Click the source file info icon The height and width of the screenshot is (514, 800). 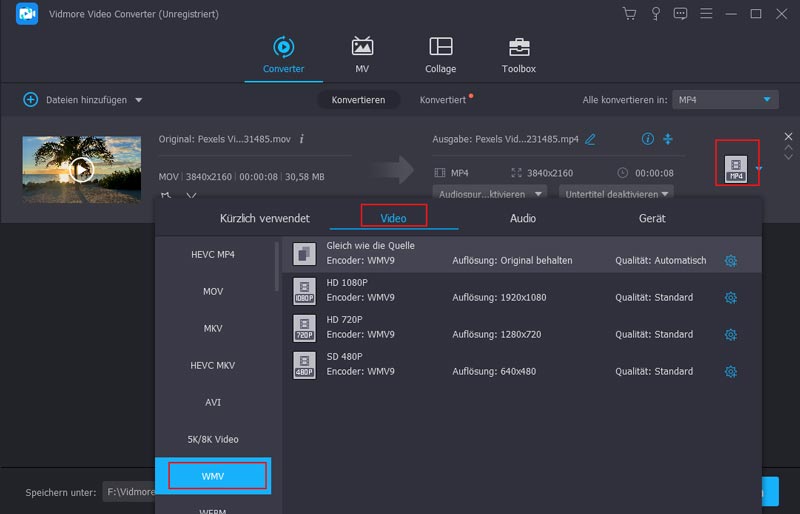pyautogui.click(x=302, y=139)
